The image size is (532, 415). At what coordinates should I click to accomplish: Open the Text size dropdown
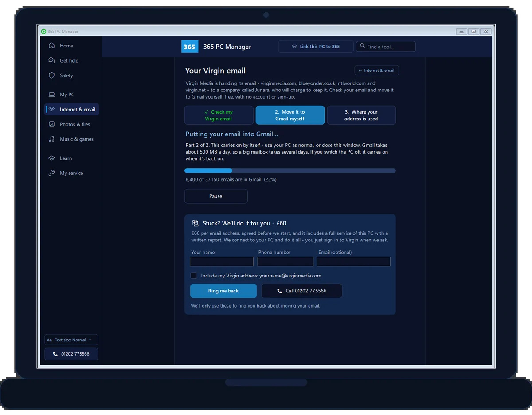coord(71,340)
